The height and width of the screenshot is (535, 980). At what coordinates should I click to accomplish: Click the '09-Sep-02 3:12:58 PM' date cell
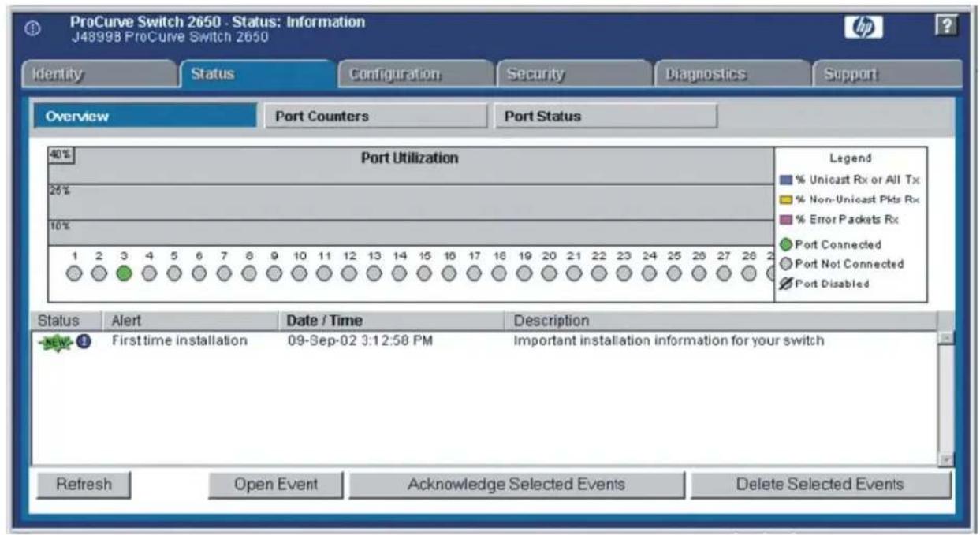(x=360, y=341)
